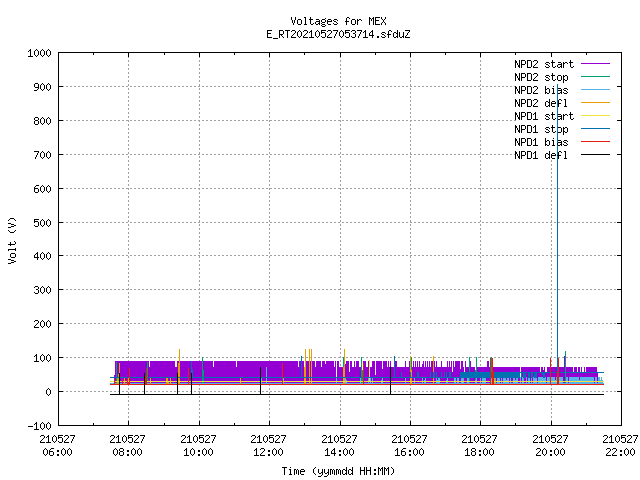Click the 20:00 x-axis time label
This screenshot has height=480, width=640.
pyautogui.click(x=550, y=452)
